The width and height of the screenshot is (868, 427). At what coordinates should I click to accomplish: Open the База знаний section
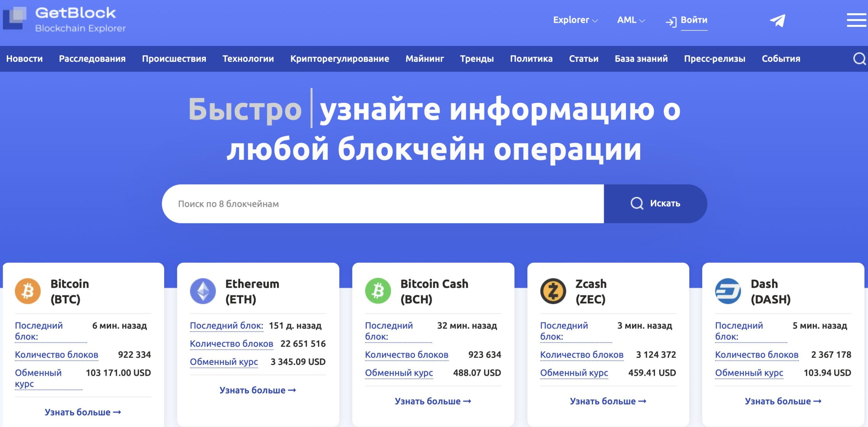[x=641, y=59]
